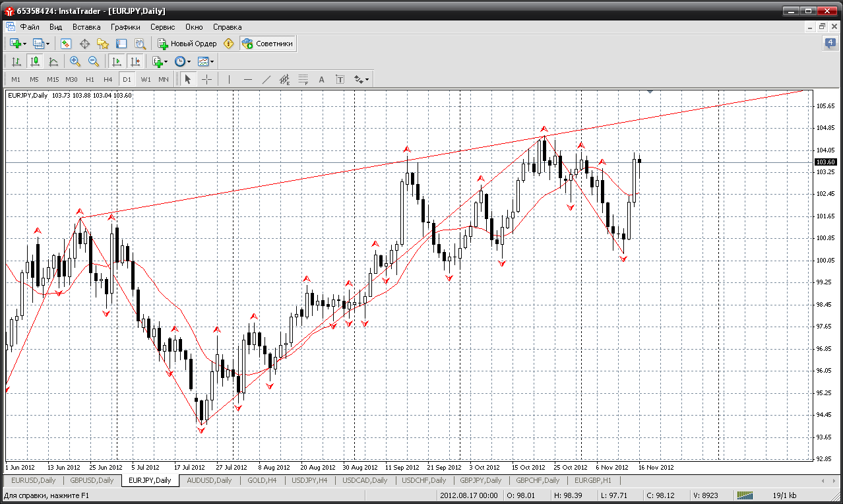Select the crosshair tool
Viewport: 843px width, 504px height.
206,79
